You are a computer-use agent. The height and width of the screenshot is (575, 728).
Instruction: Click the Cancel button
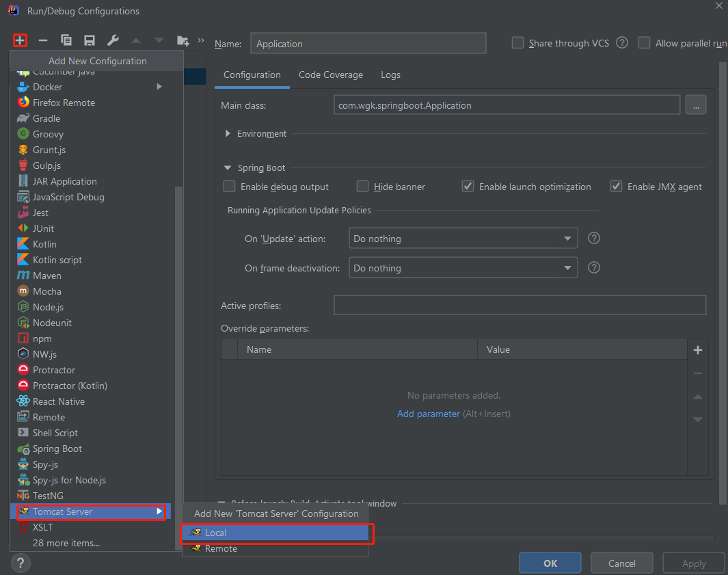[621, 563]
